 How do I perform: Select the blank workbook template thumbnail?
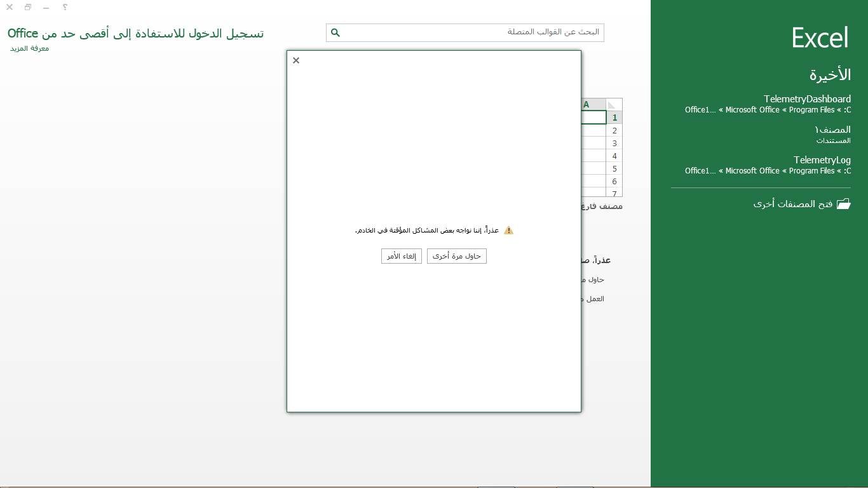[x=602, y=147]
